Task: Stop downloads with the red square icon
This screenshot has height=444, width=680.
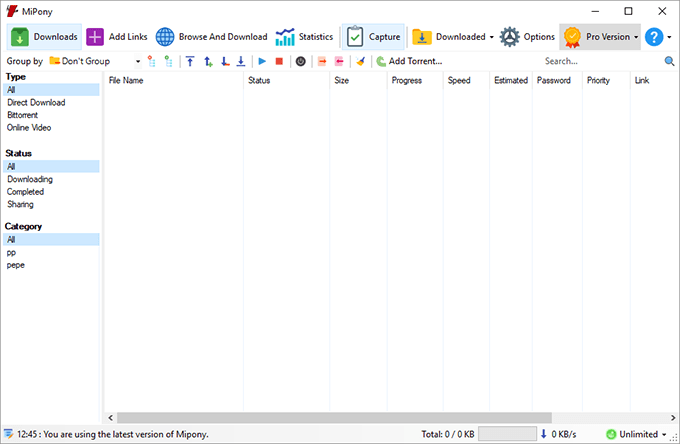Action: click(279, 61)
